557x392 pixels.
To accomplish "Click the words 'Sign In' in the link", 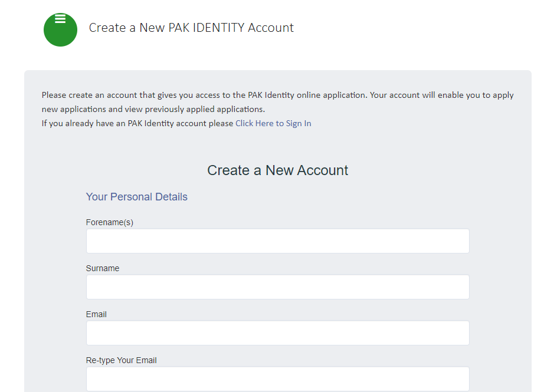I will 299,123.
